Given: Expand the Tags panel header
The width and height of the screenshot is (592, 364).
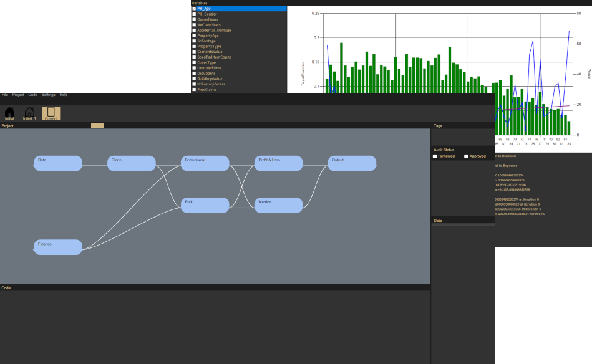Looking at the screenshot, I should (437, 125).
